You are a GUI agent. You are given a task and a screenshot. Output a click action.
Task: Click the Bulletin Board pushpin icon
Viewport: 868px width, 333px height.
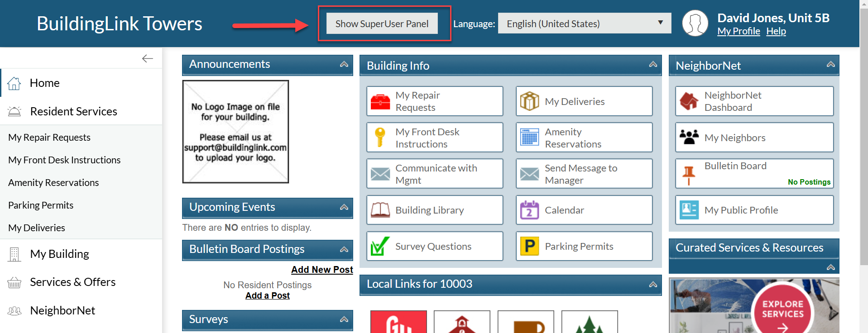(689, 176)
